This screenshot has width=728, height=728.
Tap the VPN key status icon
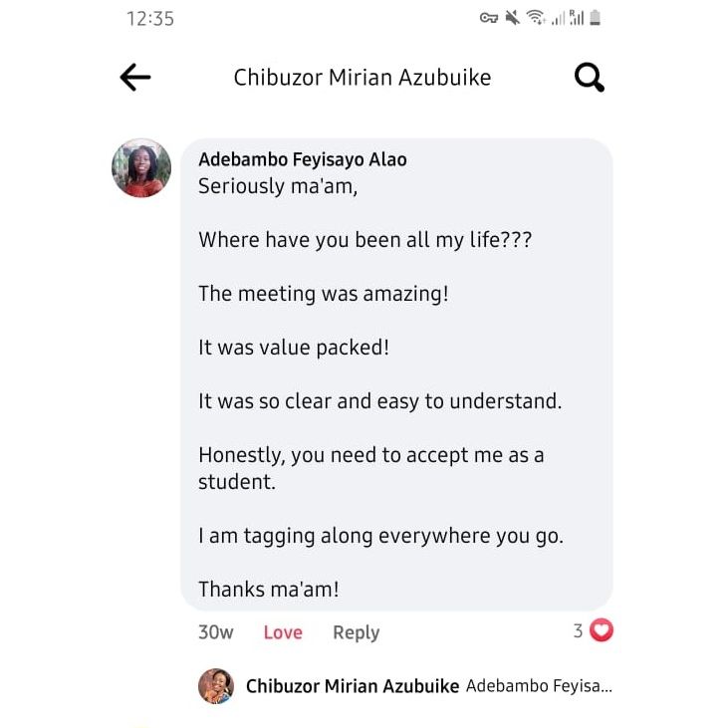(488, 18)
